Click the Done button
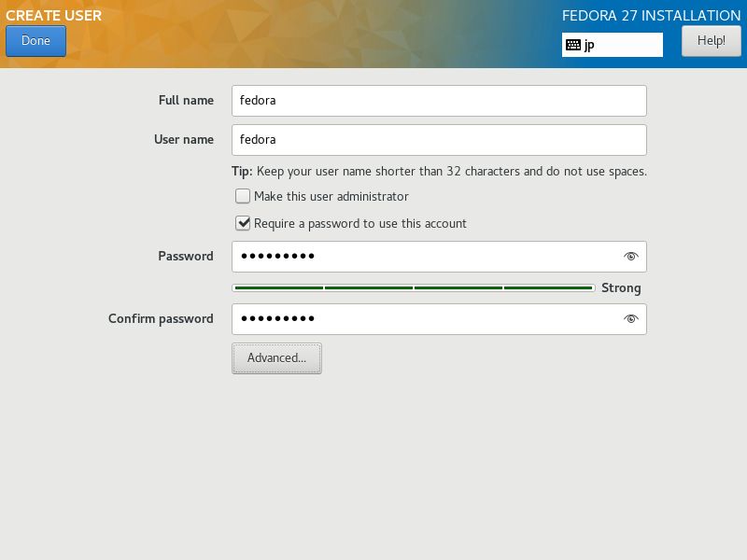 (35, 41)
